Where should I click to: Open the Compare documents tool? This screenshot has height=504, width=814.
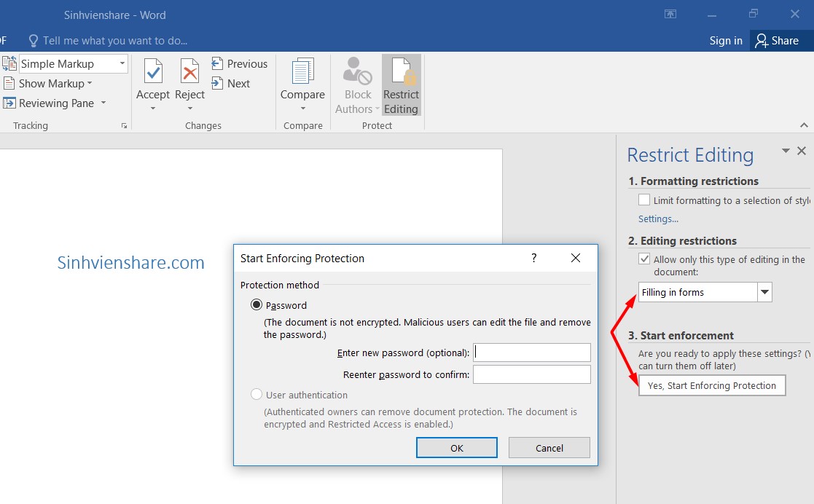302,73
